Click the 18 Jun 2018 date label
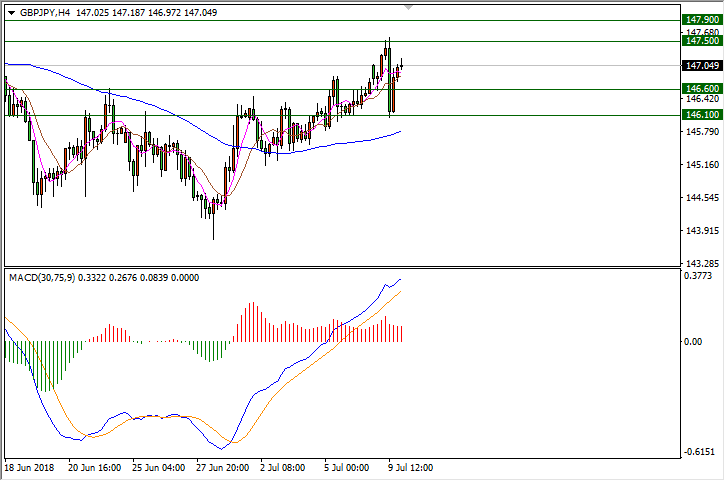The image size is (725, 481). (29, 468)
